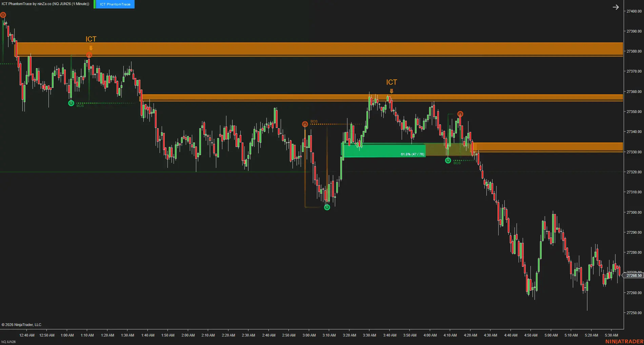
Task: Click the 61.8% (47 / 76) retracement label
Action: [412, 154]
